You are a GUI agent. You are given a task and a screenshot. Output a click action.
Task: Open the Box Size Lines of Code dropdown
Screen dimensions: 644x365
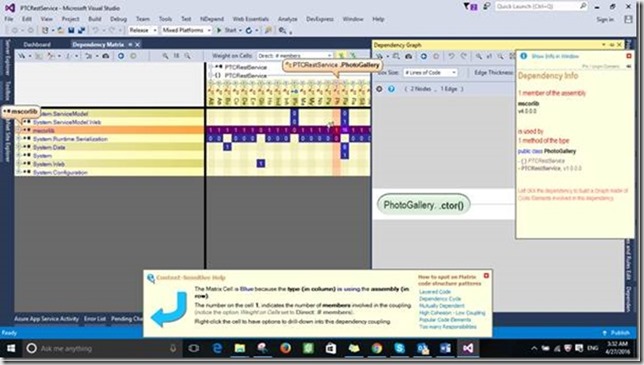point(430,73)
